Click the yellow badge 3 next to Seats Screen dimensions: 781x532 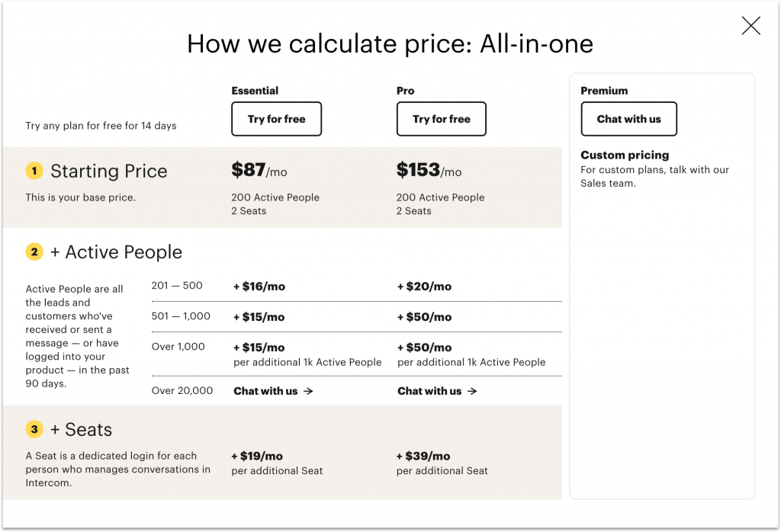pyautogui.click(x=34, y=429)
